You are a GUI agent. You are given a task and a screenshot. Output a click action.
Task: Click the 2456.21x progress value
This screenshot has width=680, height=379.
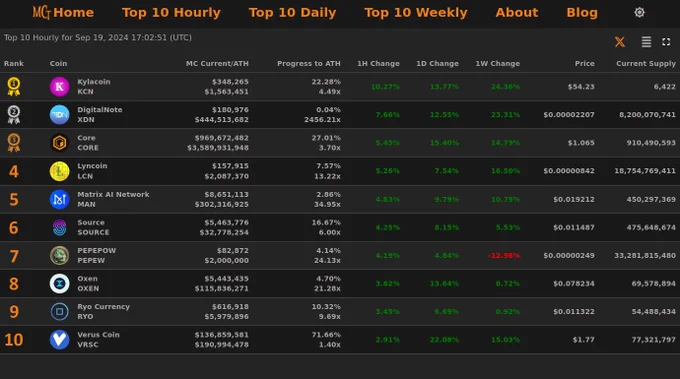pyautogui.click(x=322, y=120)
